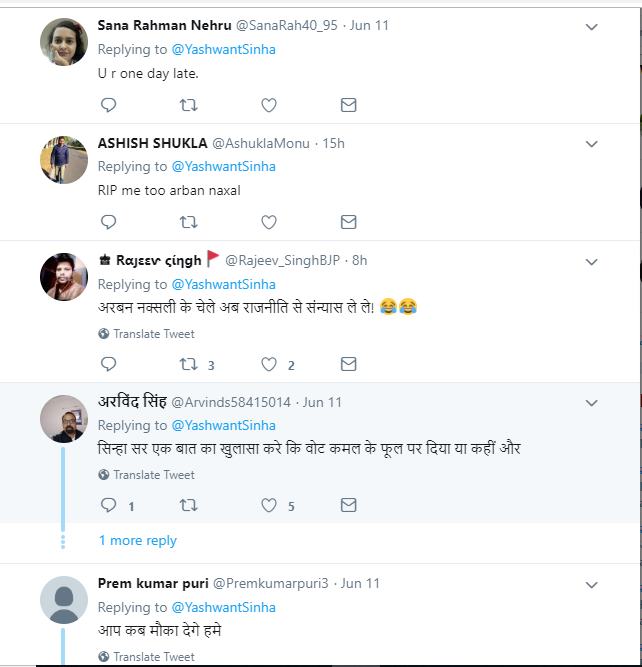Image resolution: width=642 pixels, height=667 pixels.
Task: Open @YashwantSinha link in Sana Rahman's reply
Action: coord(223,49)
